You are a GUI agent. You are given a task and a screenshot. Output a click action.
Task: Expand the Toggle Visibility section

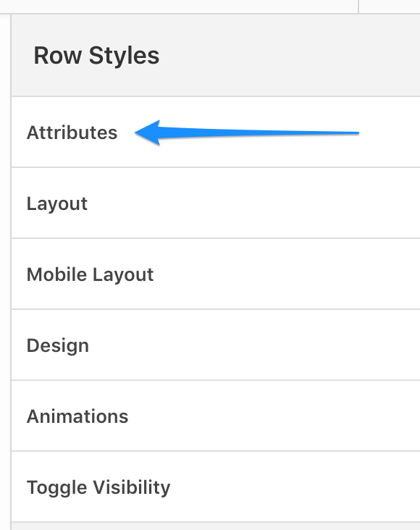point(216,487)
